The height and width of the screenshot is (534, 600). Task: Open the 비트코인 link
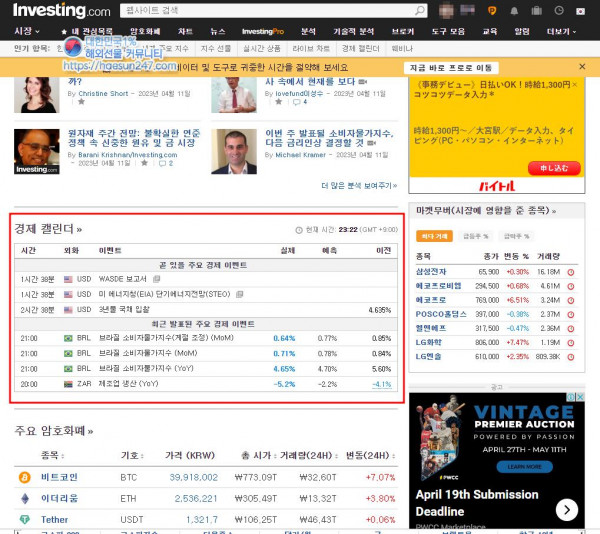click(59, 477)
